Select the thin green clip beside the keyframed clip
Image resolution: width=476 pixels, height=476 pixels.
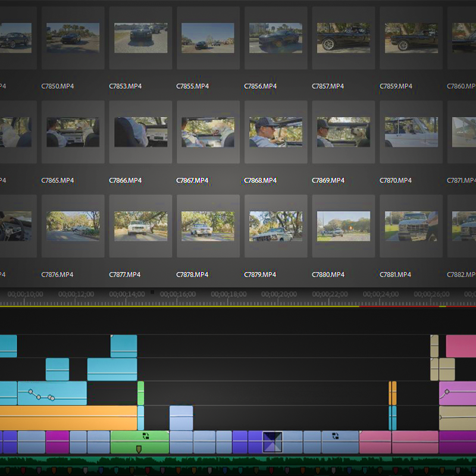(x=141, y=393)
